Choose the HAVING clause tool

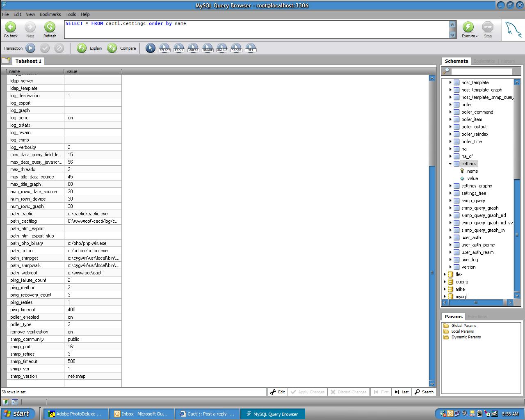click(222, 48)
